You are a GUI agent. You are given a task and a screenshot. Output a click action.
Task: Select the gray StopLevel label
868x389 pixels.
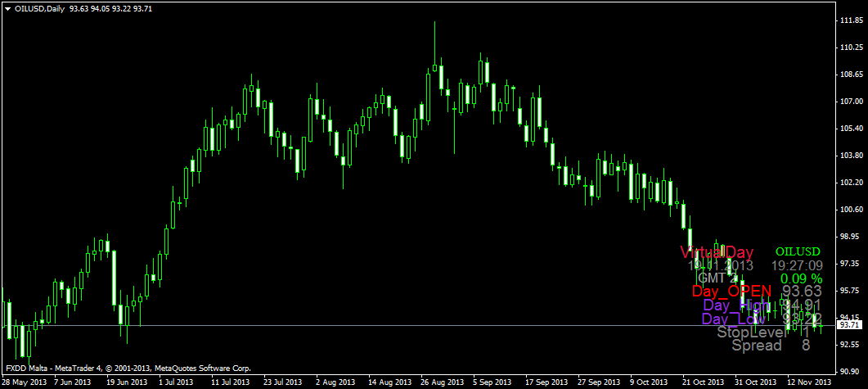(x=752, y=332)
